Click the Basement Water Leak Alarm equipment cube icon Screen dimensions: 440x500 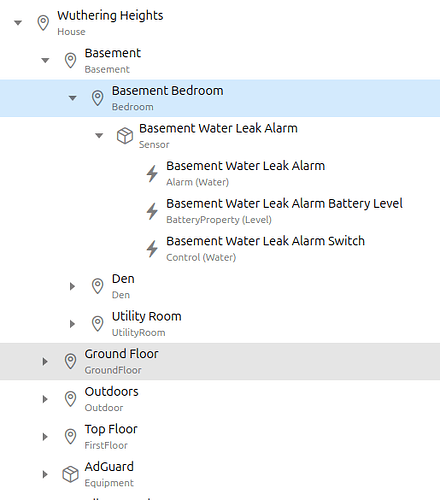pyautogui.click(x=125, y=136)
